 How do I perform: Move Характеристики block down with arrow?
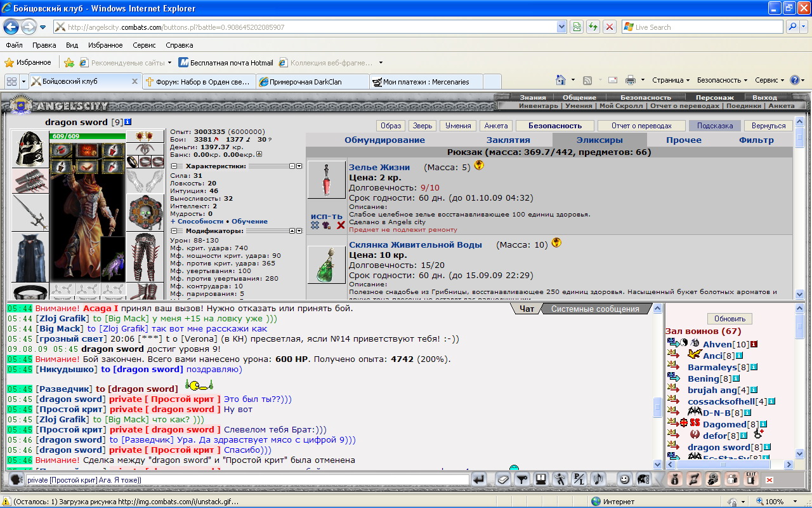point(299,166)
